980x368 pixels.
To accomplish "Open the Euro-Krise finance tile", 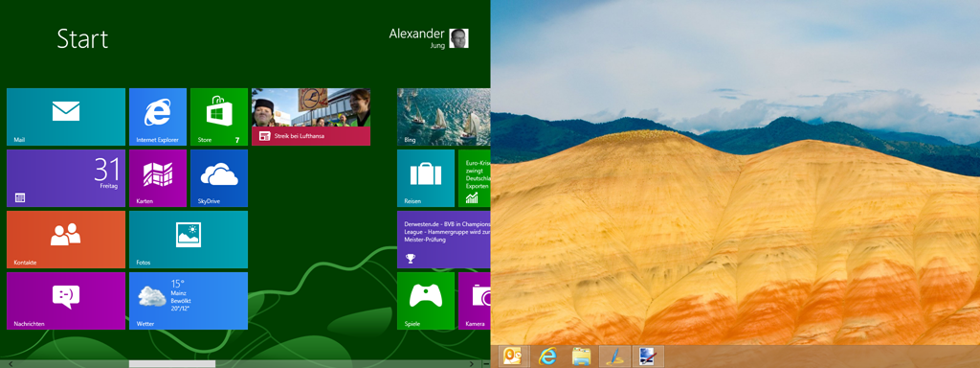I will [475, 178].
